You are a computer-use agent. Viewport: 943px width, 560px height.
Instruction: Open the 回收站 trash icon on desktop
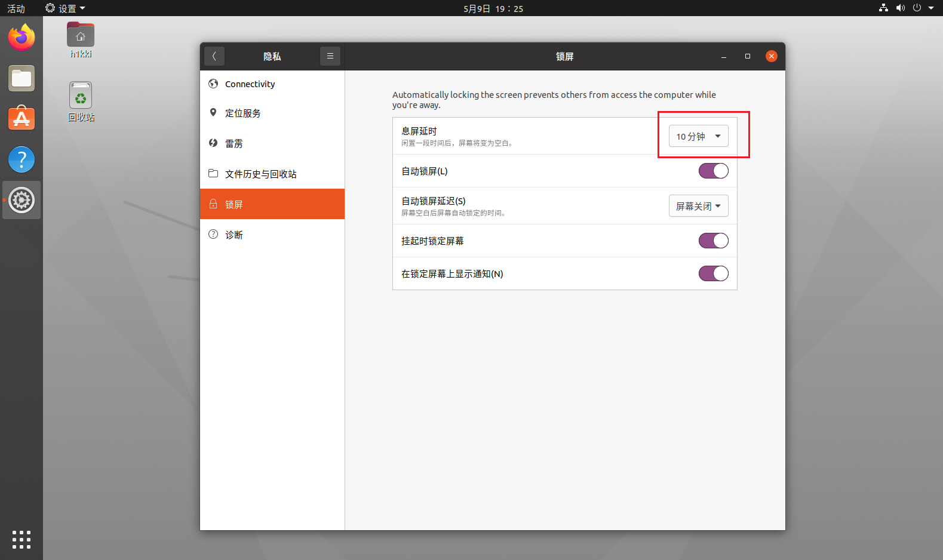pyautogui.click(x=81, y=102)
